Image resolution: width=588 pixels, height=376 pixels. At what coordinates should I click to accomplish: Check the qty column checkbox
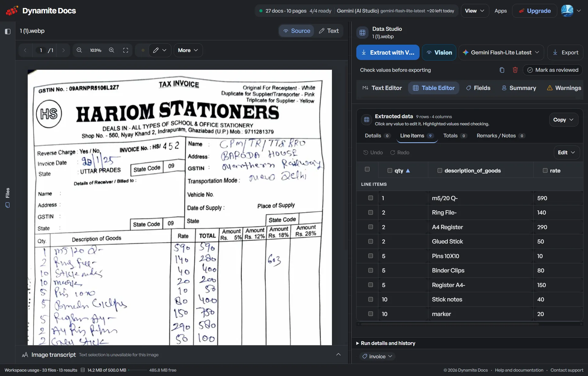coord(390,171)
